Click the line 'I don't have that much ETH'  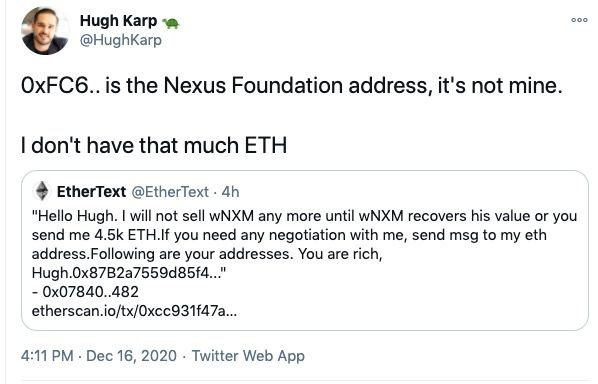(154, 145)
